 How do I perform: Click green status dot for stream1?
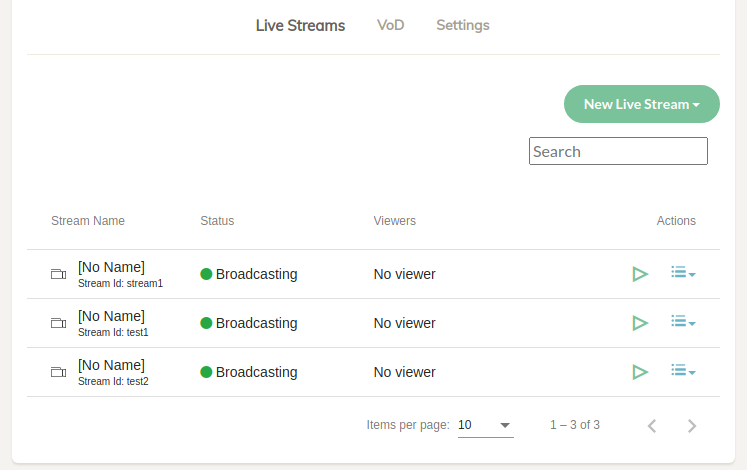pos(206,274)
